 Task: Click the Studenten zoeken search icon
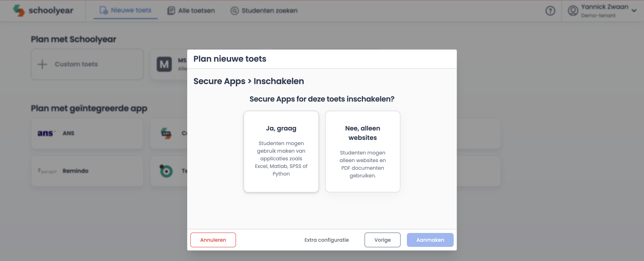tap(234, 11)
